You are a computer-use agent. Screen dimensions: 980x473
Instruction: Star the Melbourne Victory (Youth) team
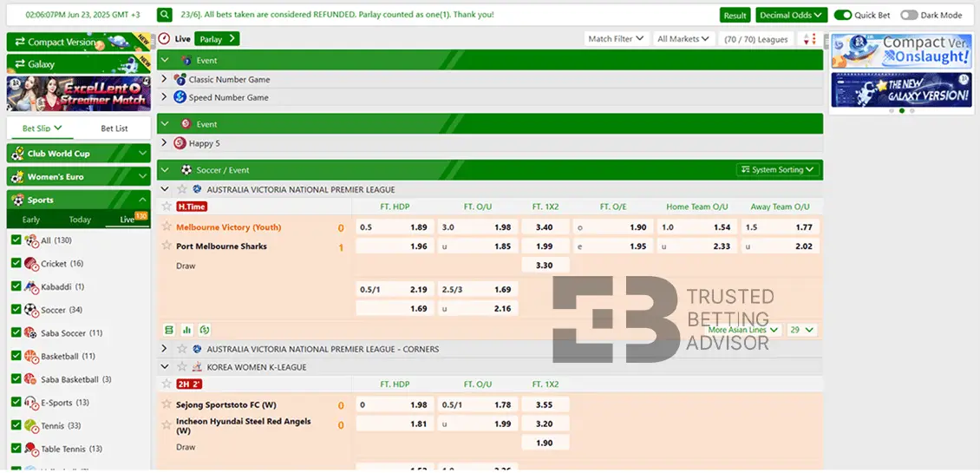[x=167, y=227]
